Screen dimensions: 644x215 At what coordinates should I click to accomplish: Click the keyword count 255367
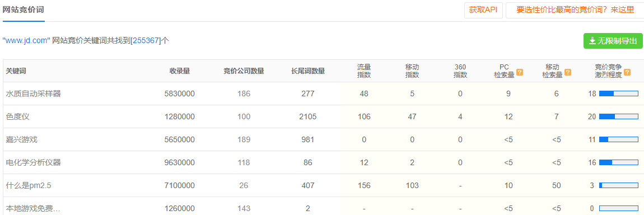point(145,41)
